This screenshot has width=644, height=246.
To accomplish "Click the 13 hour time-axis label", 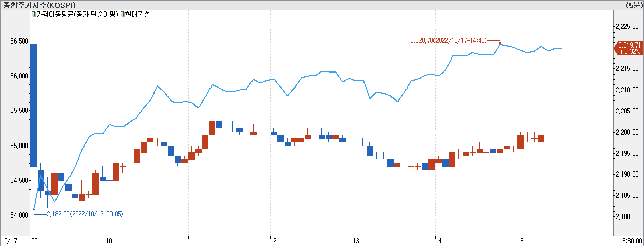I will click(x=356, y=241).
